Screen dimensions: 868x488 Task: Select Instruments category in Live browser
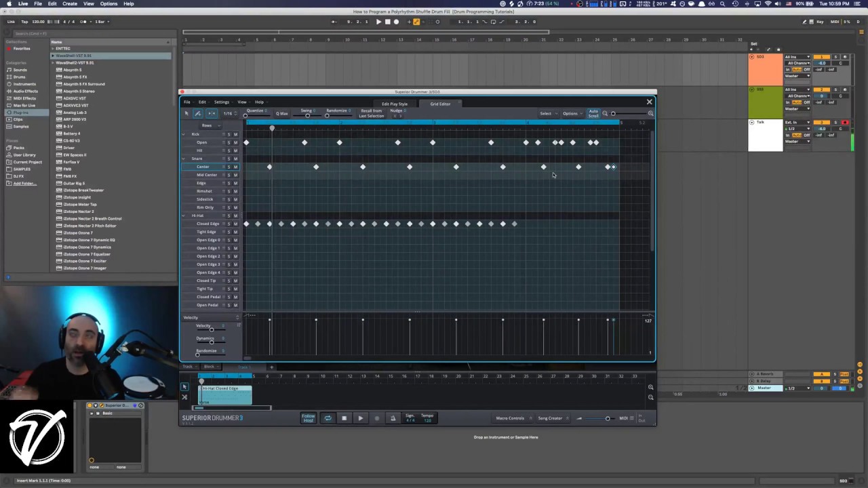[x=24, y=84]
